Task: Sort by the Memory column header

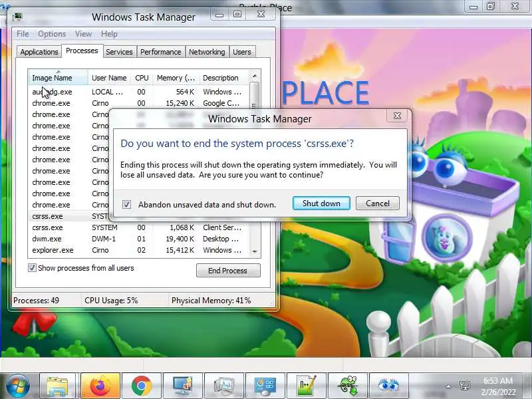Action: pyautogui.click(x=176, y=78)
